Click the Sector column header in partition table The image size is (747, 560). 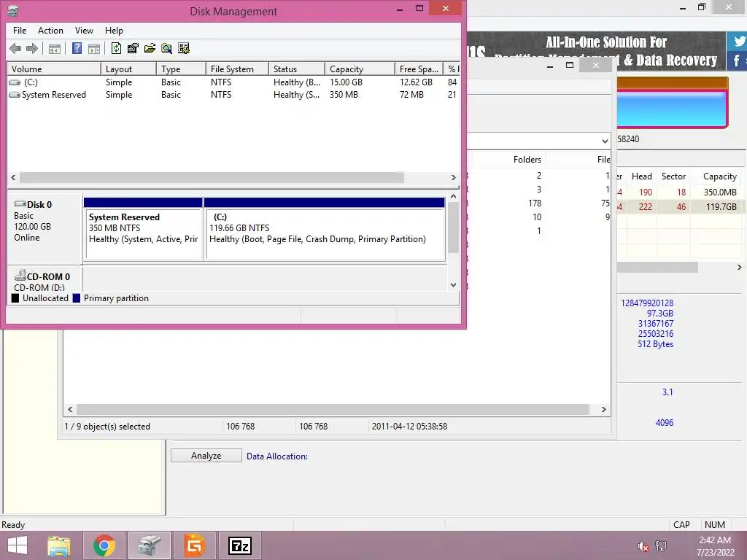tap(673, 176)
